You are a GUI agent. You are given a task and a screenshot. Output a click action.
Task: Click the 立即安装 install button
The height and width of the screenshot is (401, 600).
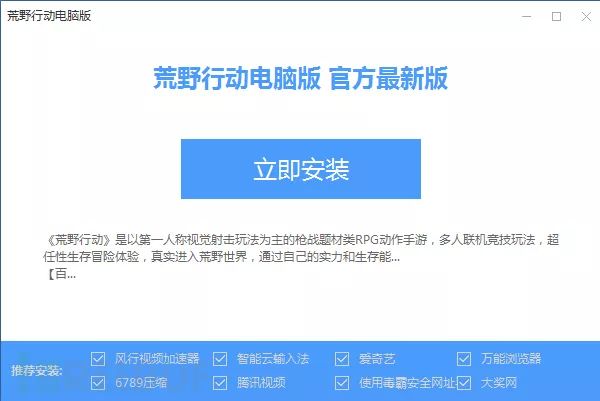point(301,169)
